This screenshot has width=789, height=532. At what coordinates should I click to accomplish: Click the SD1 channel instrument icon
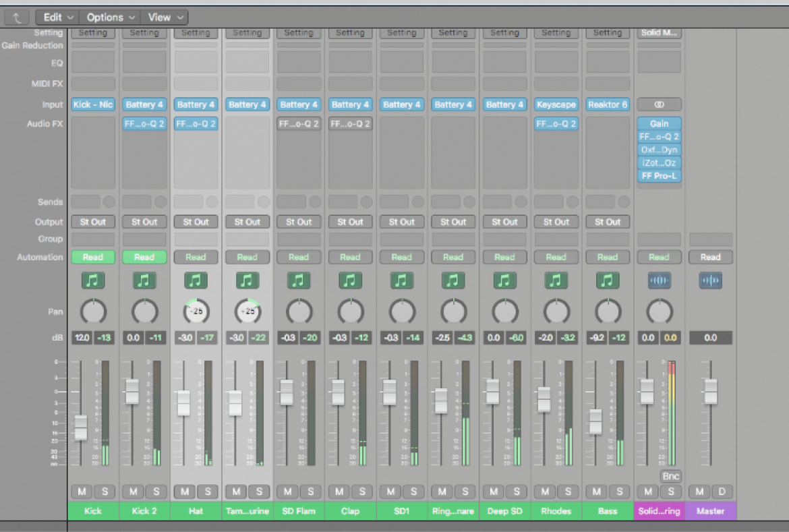coord(401,280)
